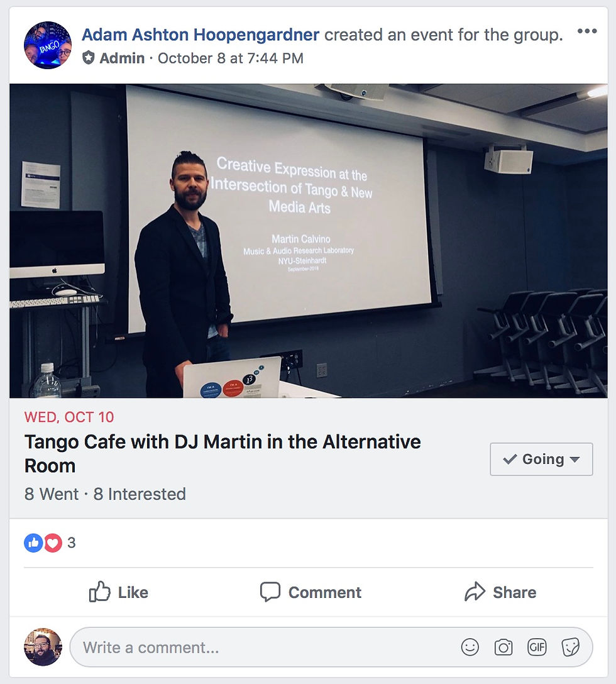View the 8 Interested people list

point(140,494)
